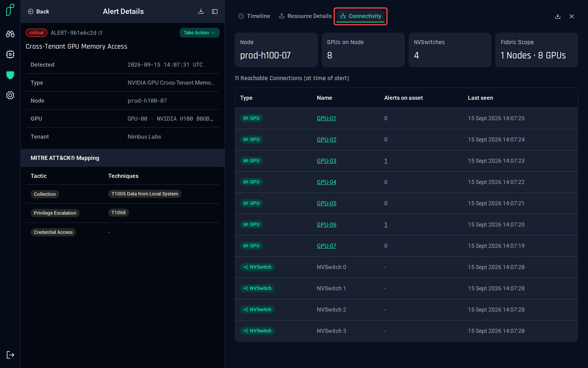This screenshot has width=588, height=368.
Task: Close the connectivity panel
Action: 571,16
